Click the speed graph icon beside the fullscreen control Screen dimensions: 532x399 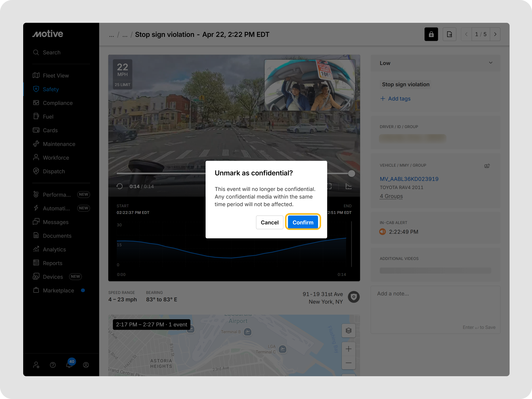click(348, 186)
